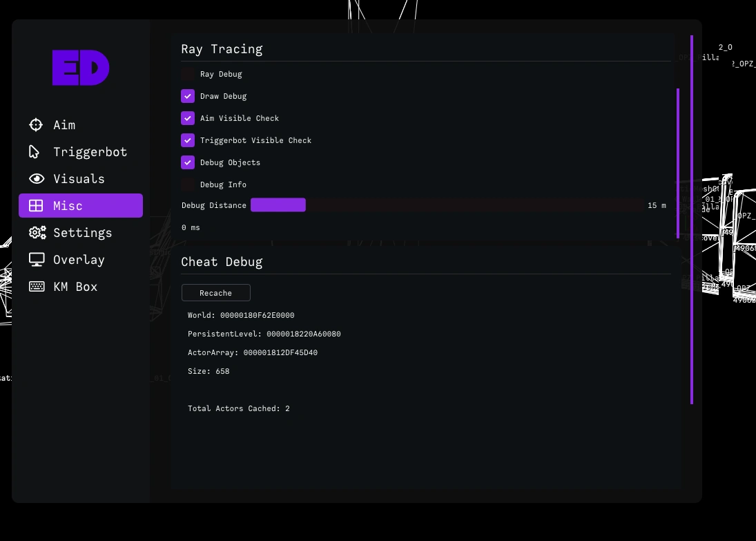Toggle off Triggerbot Visible Check
Image resolution: width=756 pixels, height=541 pixels.
[x=188, y=140]
